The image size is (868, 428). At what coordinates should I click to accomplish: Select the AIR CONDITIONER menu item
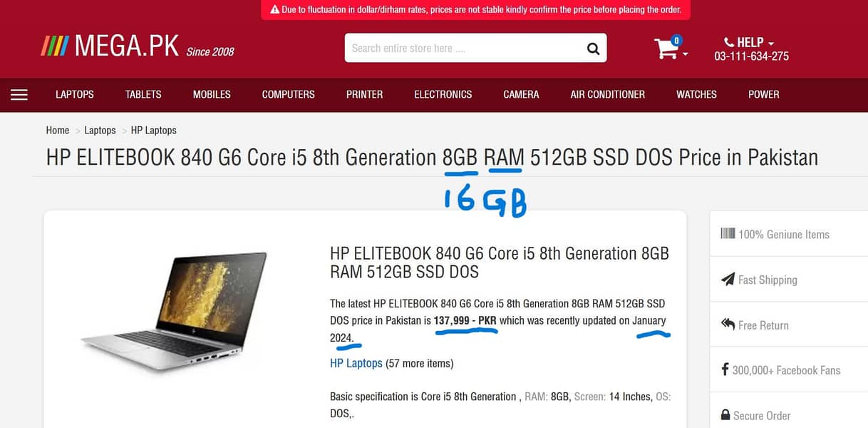point(607,94)
